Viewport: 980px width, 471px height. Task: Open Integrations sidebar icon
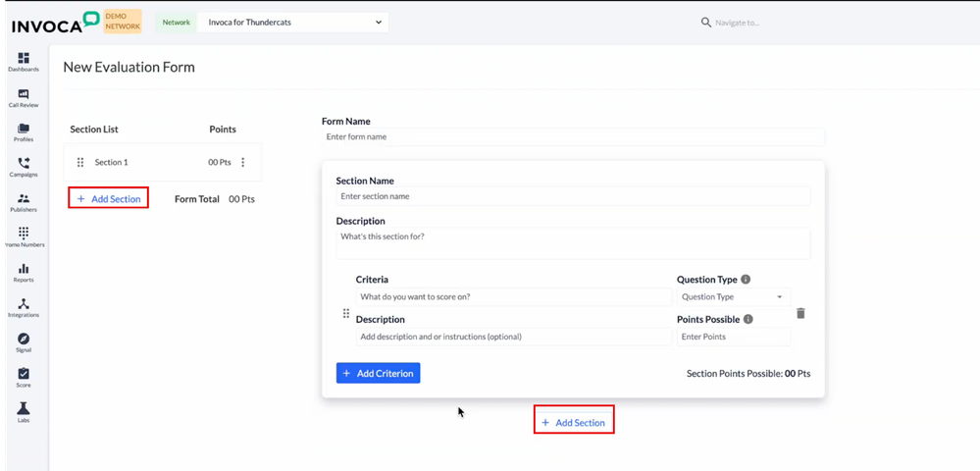24,307
